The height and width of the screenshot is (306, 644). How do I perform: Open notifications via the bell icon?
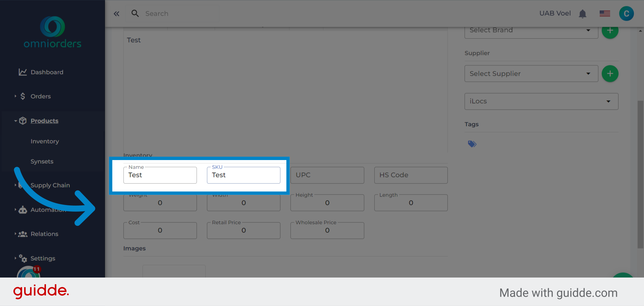point(583,13)
